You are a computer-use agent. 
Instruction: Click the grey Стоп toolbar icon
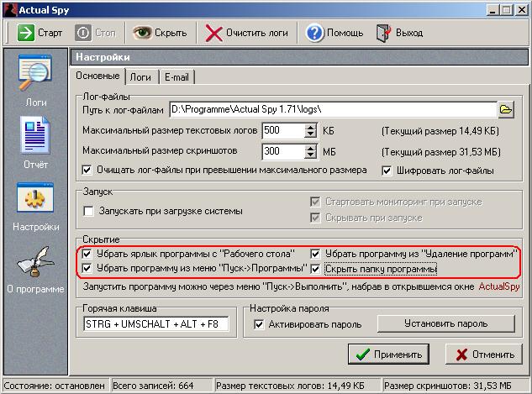coord(83,33)
